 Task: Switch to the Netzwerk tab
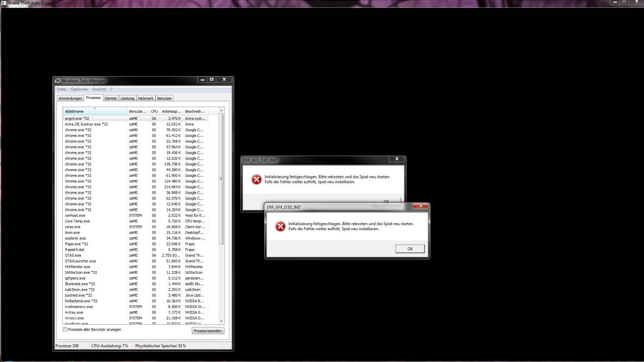(x=146, y=98)
